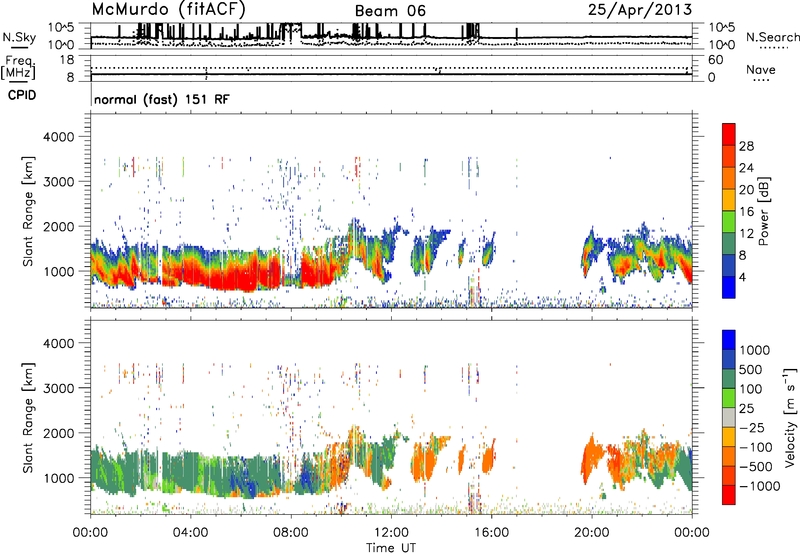The width and height of the screenshot is (800, 554).
Task: Click the '3000' range tick in Velocity panel
Action: click(58, 388)
